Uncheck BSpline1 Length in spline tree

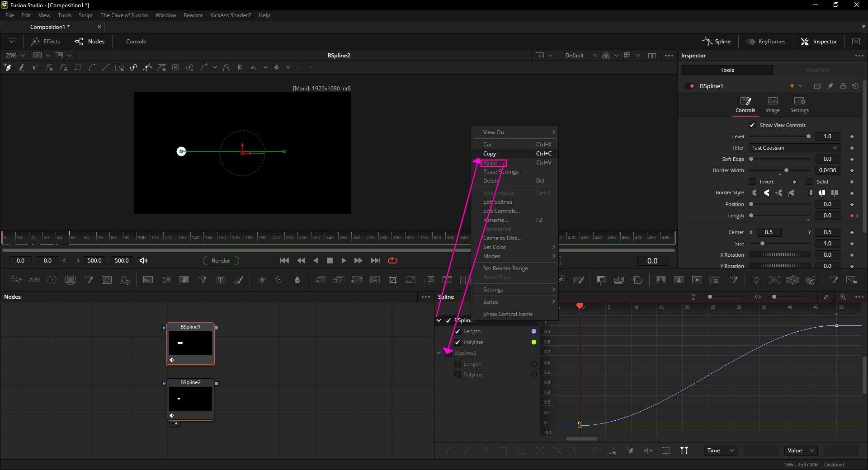[x=458, y=331]
